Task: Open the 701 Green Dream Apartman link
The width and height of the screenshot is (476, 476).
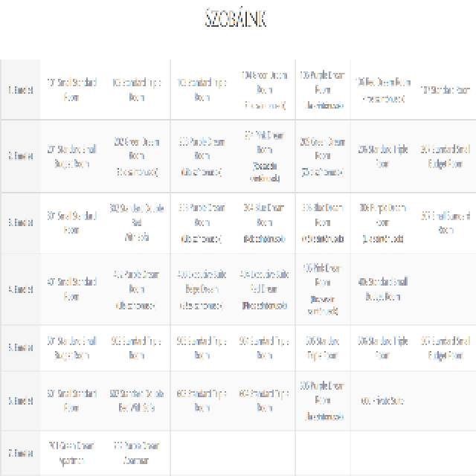Action: [x=71, y=453]
